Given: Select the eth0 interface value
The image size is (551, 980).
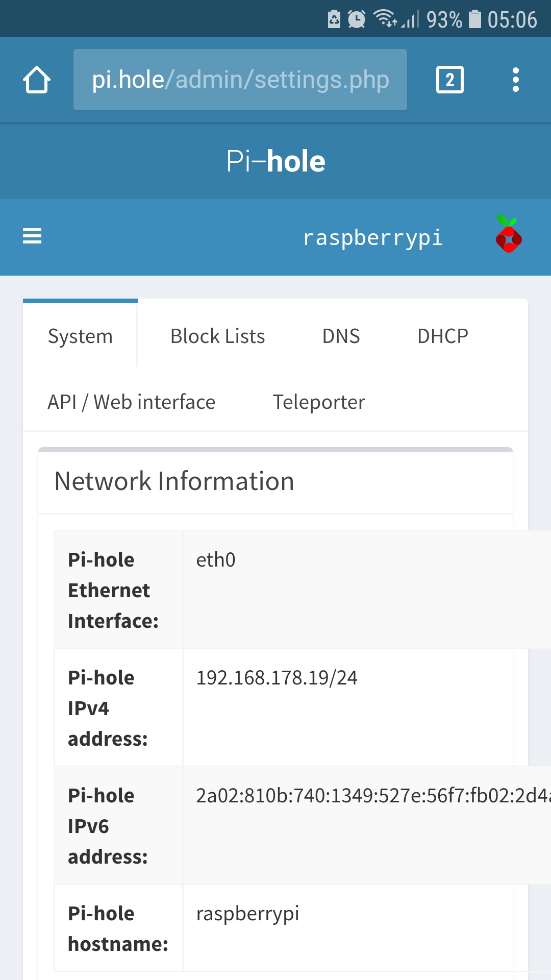Looking at the screenshot, I should 216,560.
